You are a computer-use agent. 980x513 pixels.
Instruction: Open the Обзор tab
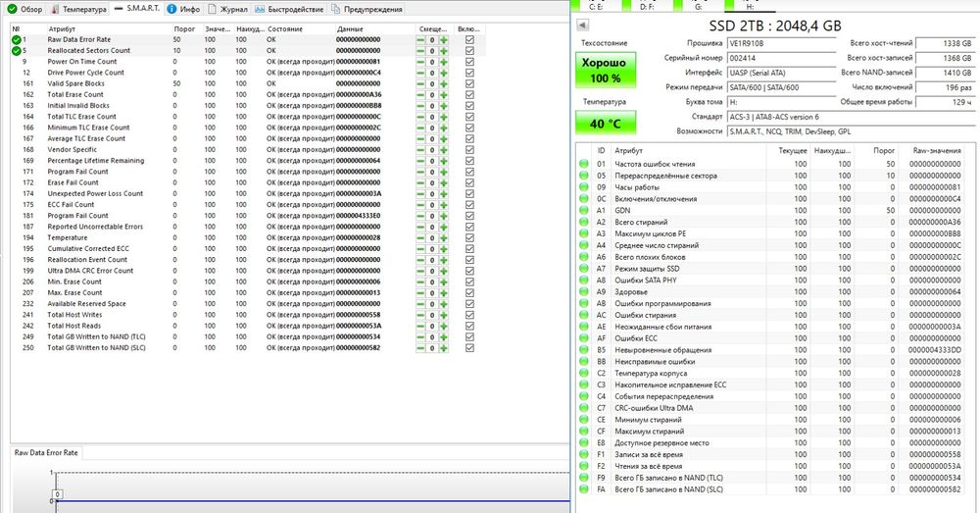[25, 10]
